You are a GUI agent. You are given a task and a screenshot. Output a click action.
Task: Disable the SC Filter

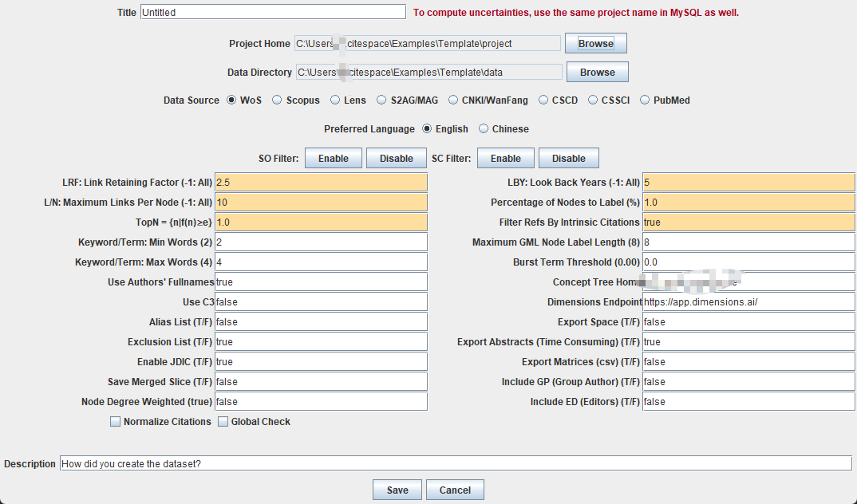(x=568, y=158)
